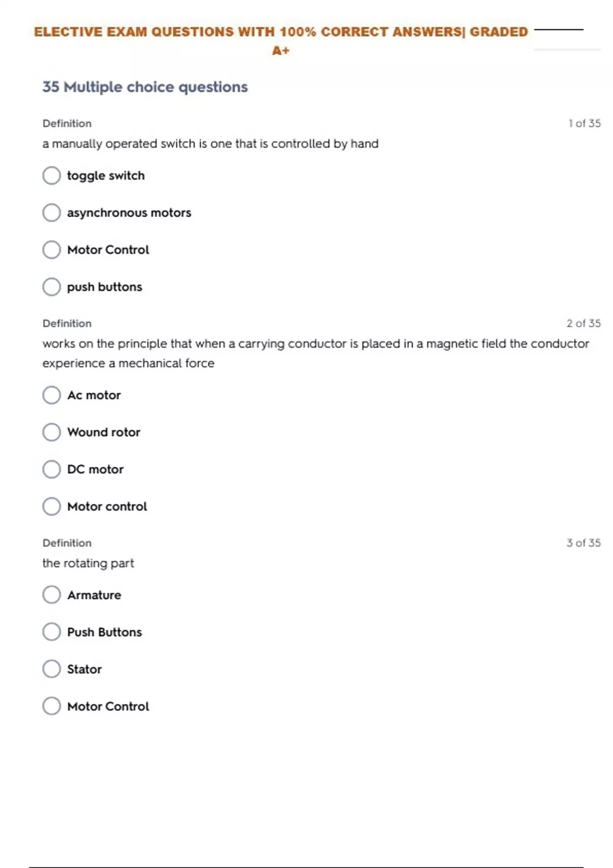
Task: Select the 'Stator' radio button
Action: point(52,669)
